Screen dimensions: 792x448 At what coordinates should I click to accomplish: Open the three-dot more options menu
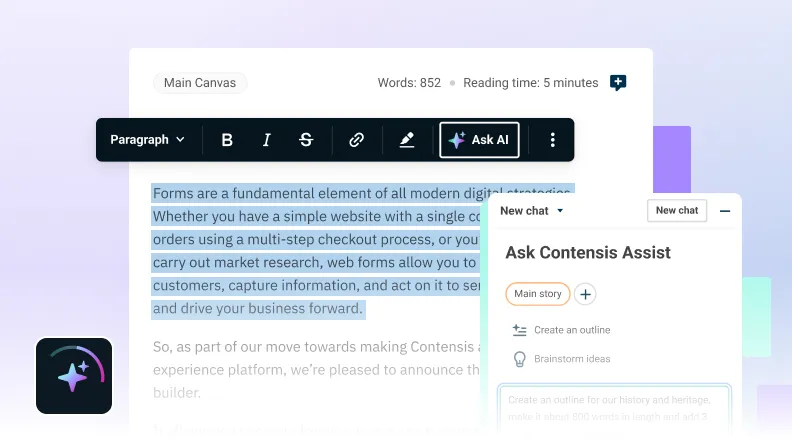point(553,140)
